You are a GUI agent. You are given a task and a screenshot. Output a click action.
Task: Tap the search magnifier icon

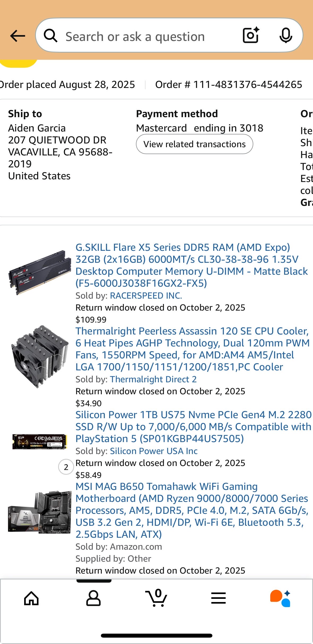click(x=50, y=36)
